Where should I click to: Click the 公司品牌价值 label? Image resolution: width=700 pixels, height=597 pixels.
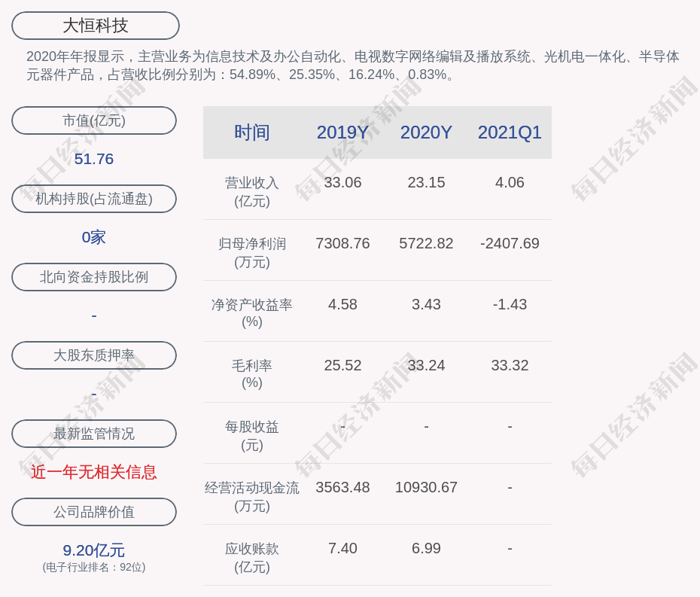[x=94, y=512]
